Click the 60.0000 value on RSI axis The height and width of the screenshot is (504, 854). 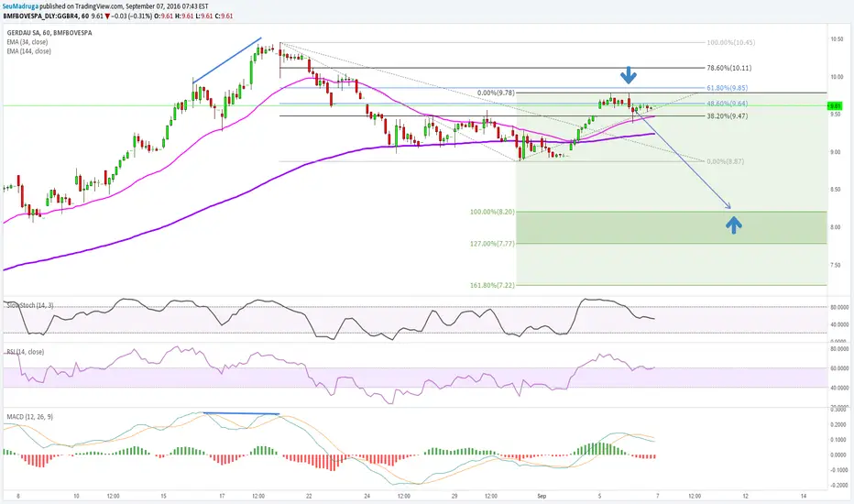(840, 368)
